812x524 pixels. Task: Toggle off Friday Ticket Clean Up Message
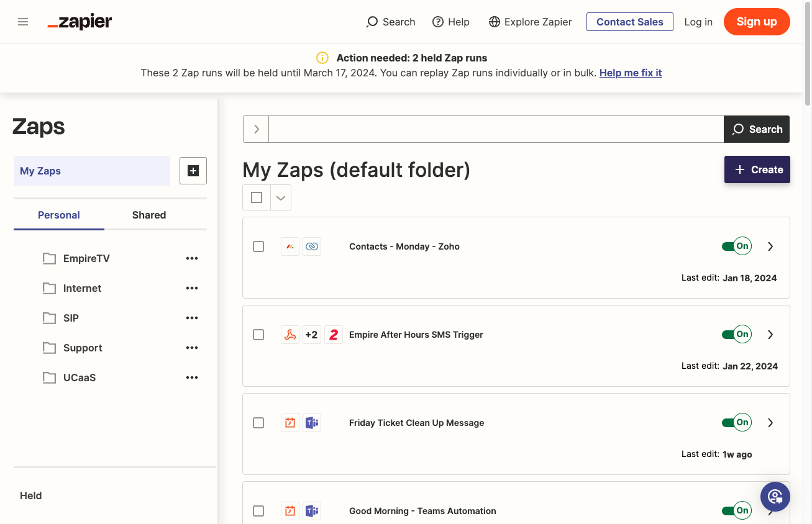point(736,423)
